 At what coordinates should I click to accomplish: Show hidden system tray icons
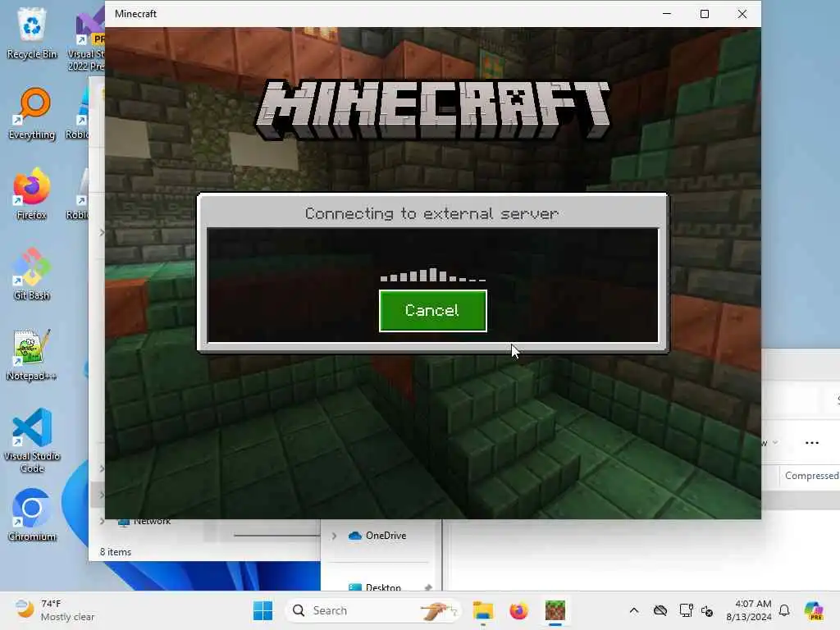coord(634,610)
